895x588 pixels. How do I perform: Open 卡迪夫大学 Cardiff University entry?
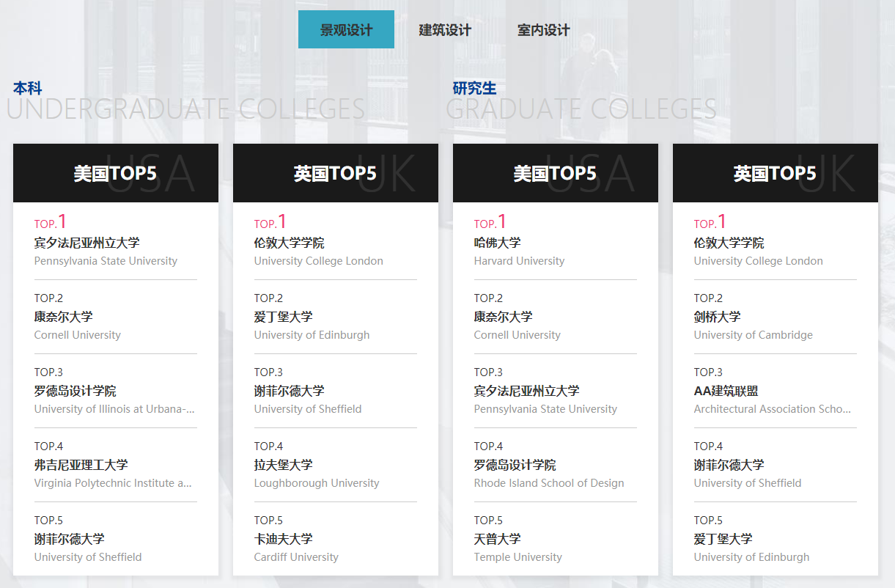[336, 538]
